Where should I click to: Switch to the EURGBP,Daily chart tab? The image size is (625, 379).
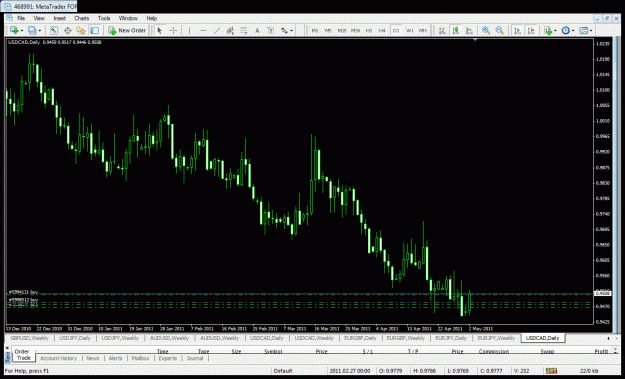[360, 338]
